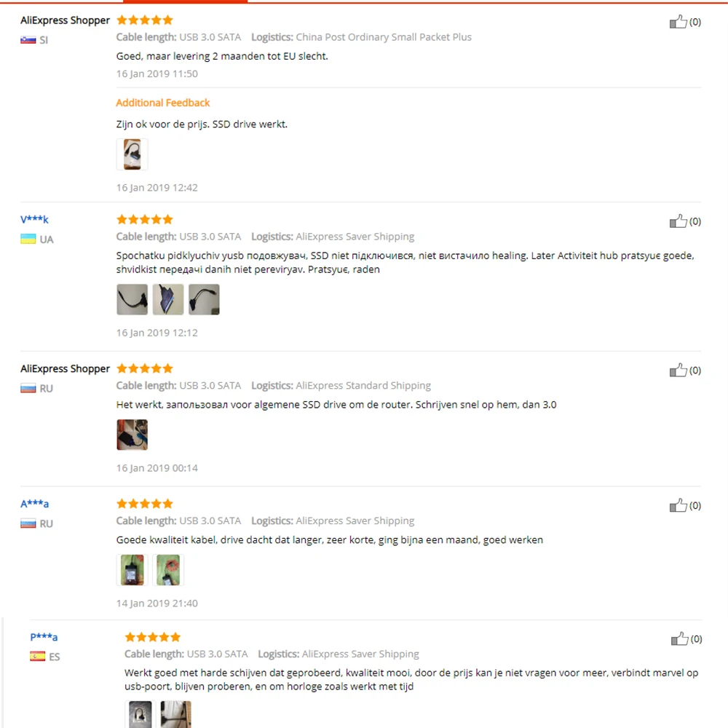Open the Additional Feedback photo thumbnail

pyautogui.click(x=132, y=154)
